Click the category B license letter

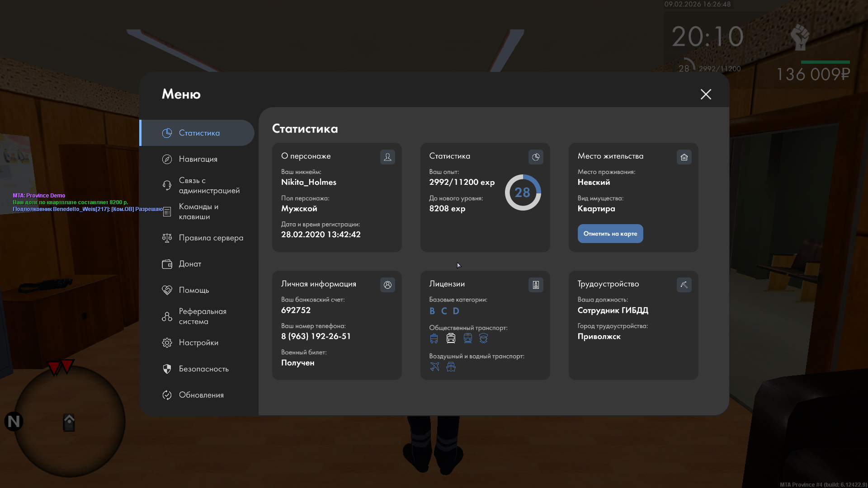[x=432, y=311]
